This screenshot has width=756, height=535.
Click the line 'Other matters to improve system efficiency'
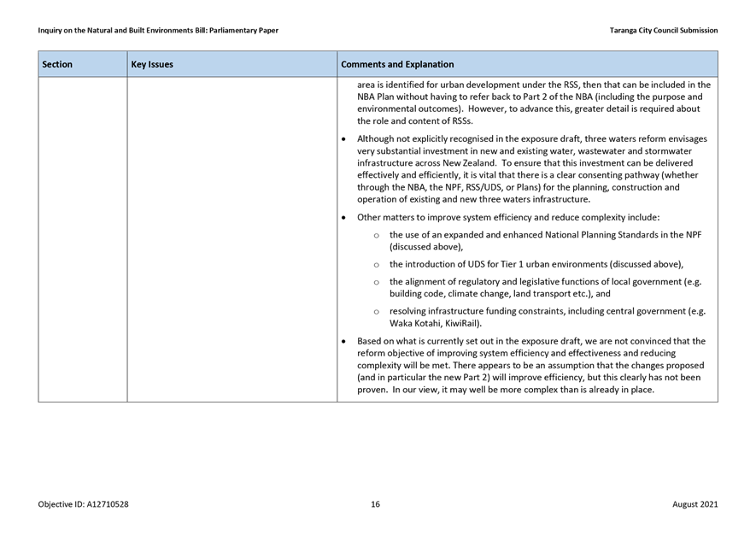point(508,217)
